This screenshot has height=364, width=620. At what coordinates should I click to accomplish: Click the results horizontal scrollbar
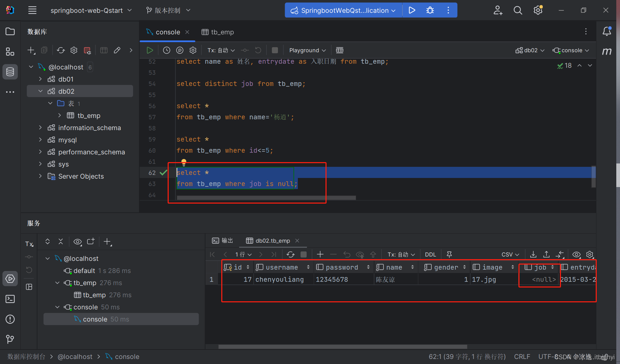(342, 346)
